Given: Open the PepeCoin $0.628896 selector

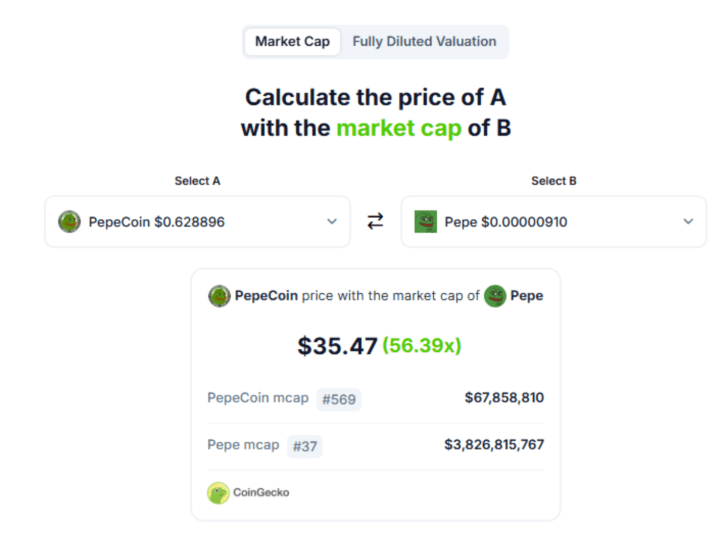Looking at the screenshot, I should tap(198, 222).
